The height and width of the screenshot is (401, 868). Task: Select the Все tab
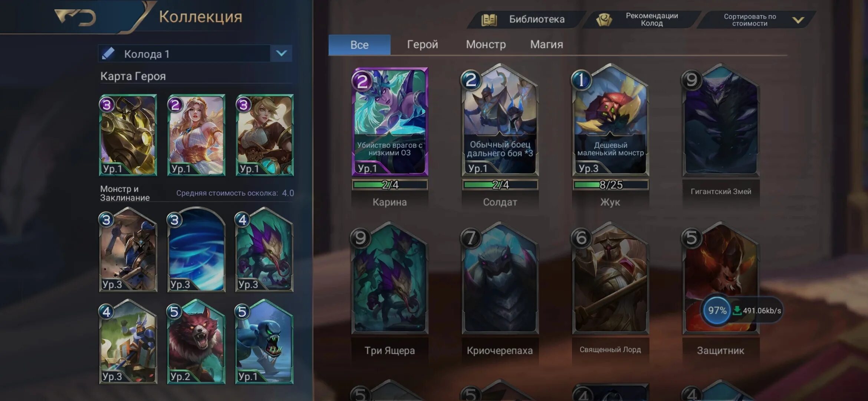(x=359, y=45)
